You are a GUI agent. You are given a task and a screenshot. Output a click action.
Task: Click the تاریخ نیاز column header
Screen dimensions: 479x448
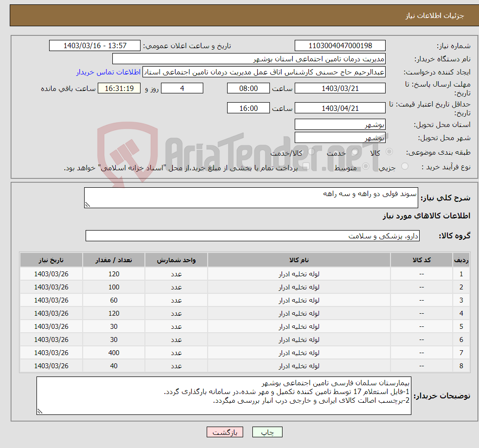coord(51,260)
